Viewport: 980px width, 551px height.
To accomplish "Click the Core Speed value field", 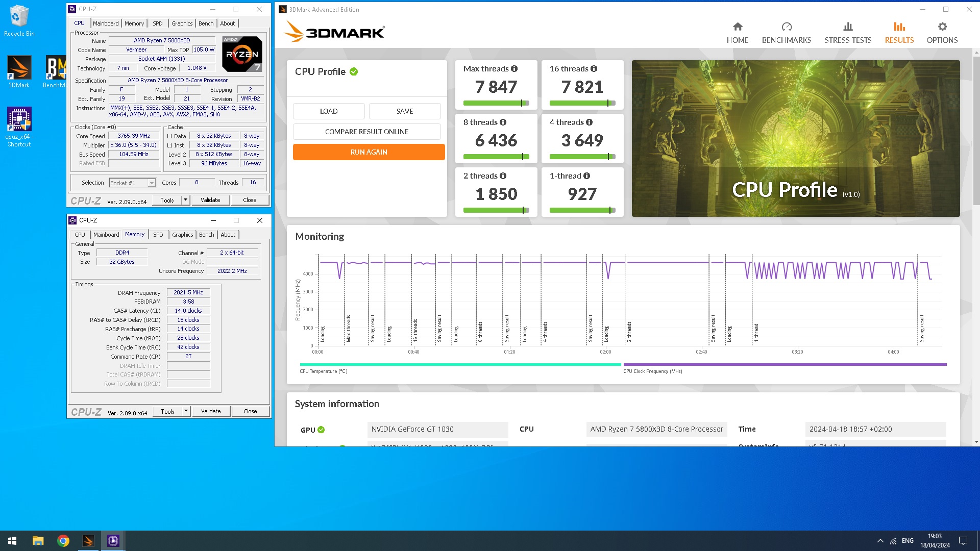I will point(134,136).
